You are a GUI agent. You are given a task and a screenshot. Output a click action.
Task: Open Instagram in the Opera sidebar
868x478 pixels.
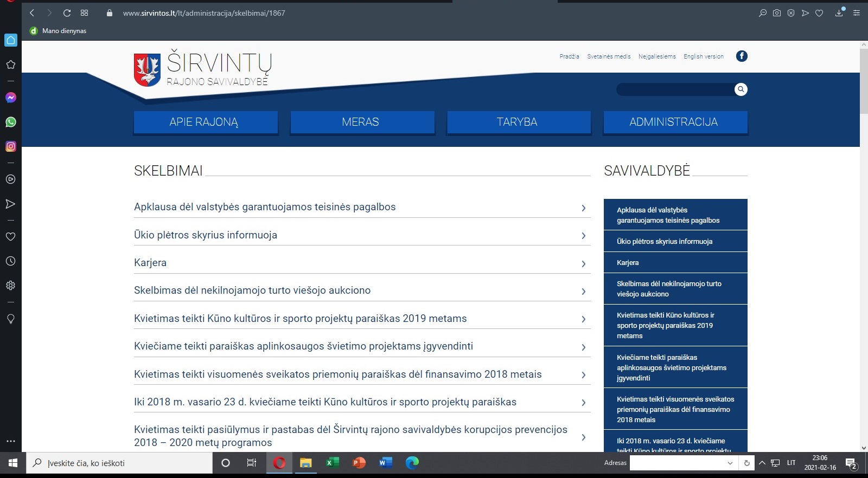click(10, 146)
